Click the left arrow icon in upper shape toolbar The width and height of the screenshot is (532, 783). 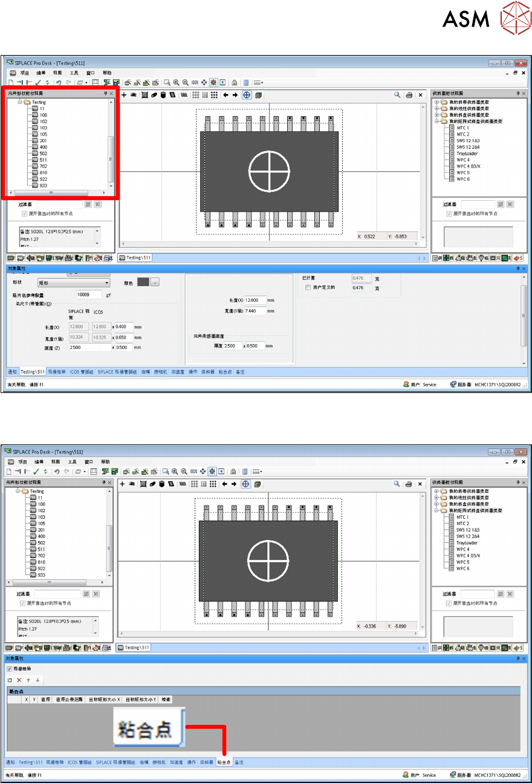click(x=225, y=95)
